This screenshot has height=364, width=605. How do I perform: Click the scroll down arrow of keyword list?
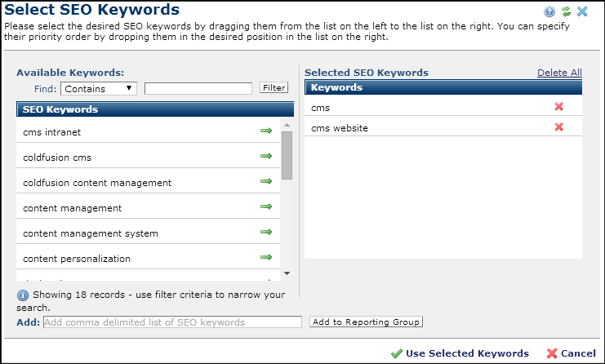point(287,273)
